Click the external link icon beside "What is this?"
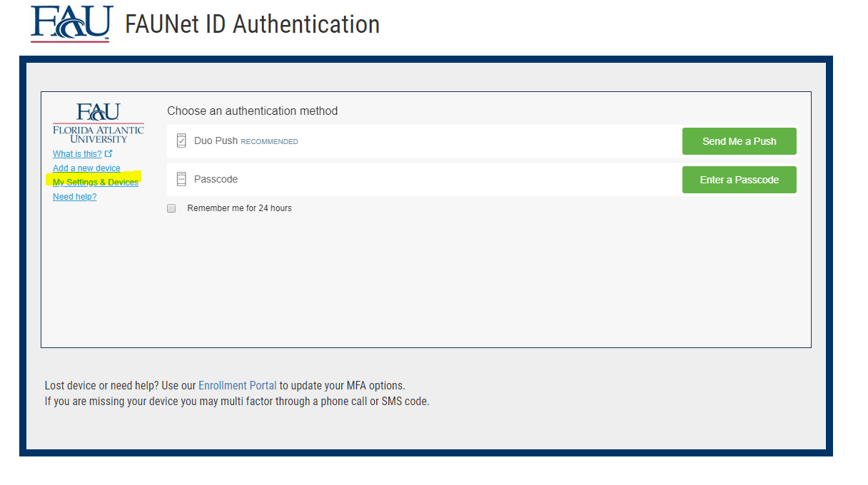The height and width of the screenshot is (485, 868). (109, 153)
